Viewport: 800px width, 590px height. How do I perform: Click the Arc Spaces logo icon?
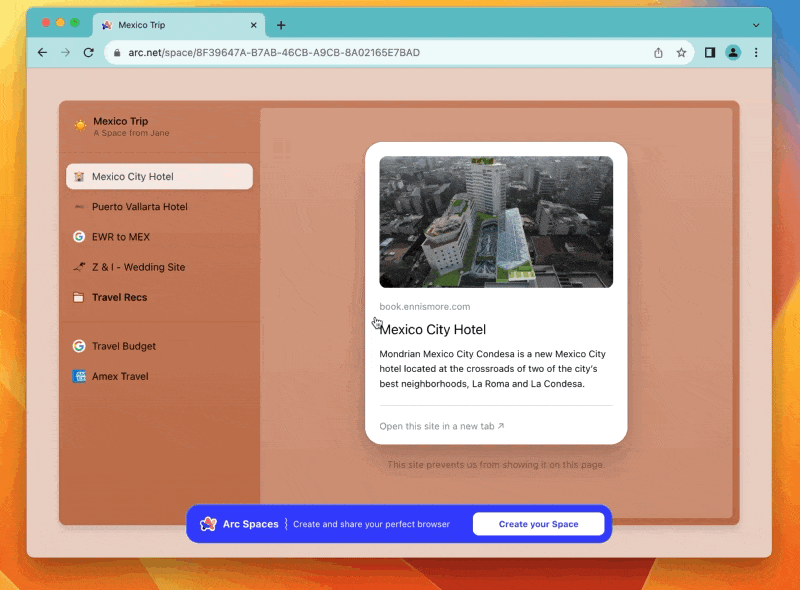click(208, 524)
